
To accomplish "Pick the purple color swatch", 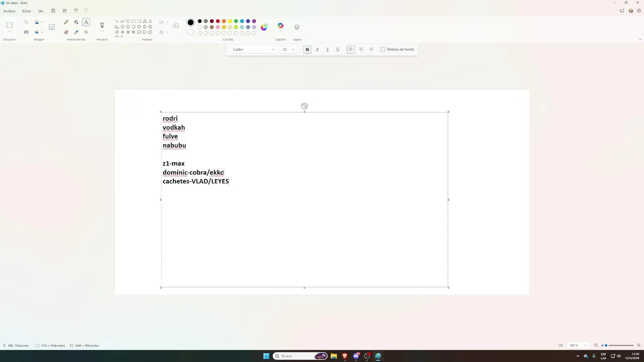I will point(254,21).
